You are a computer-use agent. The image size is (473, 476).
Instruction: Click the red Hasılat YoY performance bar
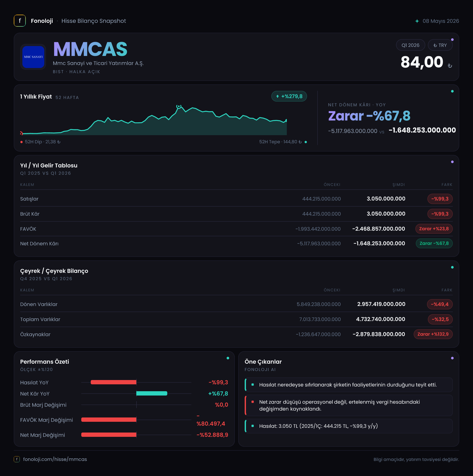click(x=114, y=382)
